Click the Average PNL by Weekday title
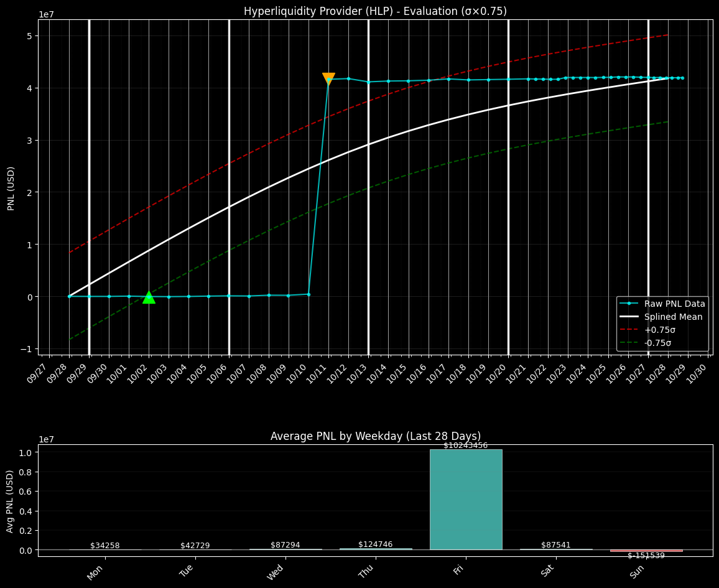 (x=375, y=436)
